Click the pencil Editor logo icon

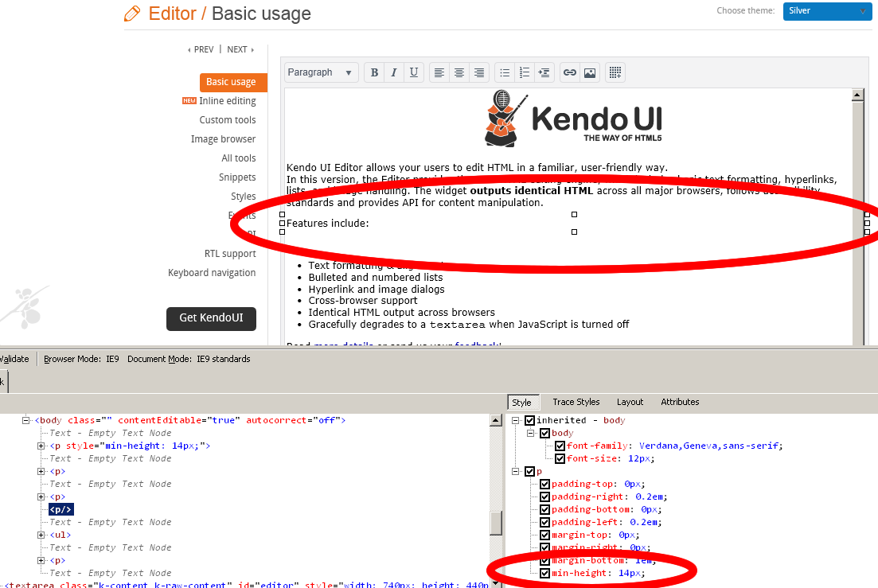(132, 13)
